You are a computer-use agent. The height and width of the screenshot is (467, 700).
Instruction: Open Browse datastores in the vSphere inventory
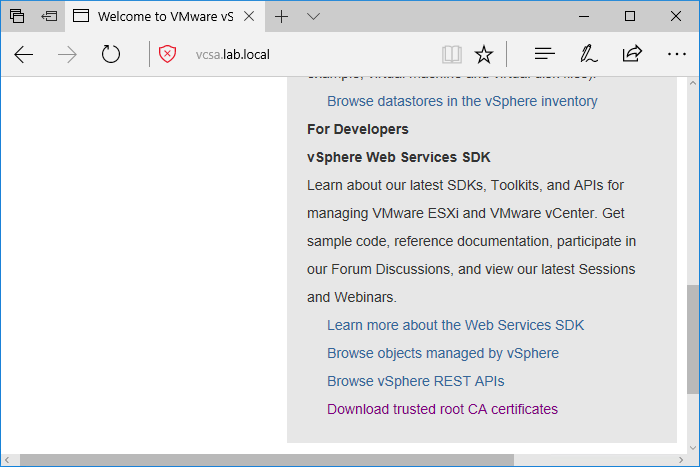pyautogui.click(x=462, y=101)
